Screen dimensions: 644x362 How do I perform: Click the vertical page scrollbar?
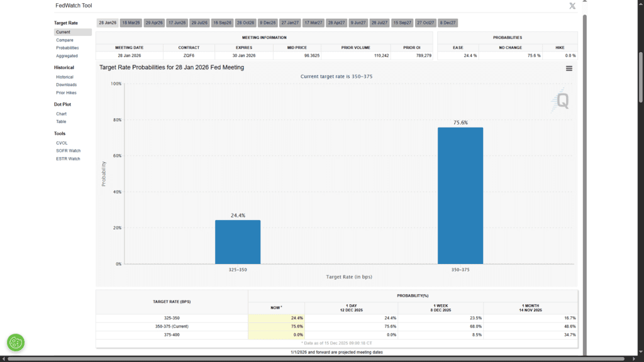[640, 75]
